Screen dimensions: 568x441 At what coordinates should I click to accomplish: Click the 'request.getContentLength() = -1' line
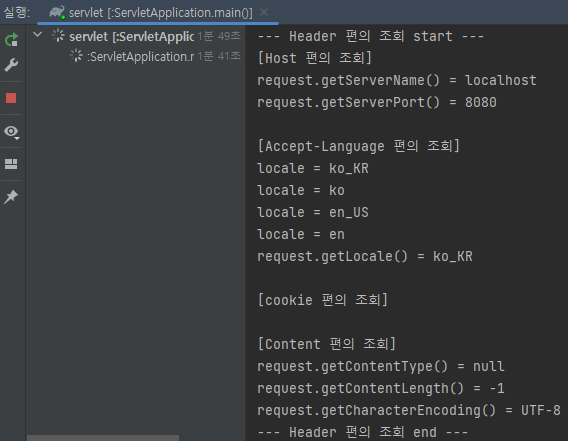381,388
